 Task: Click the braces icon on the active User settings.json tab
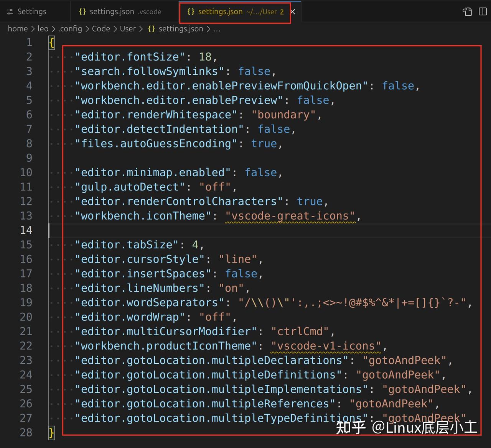click(191, 11)
